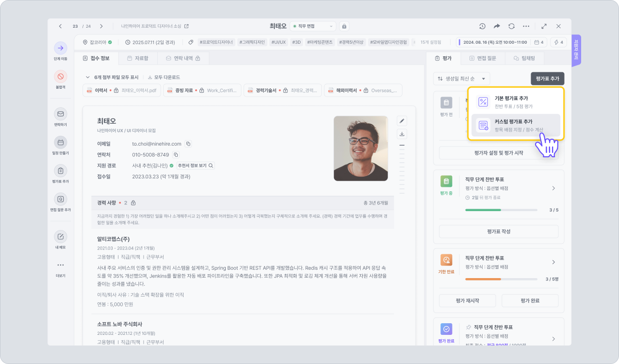This screenshot has height=364, width=619.
Task: Collapse 6개 첨부 파일 모두 표시 expander
Action: pyautogui.click(x=88, y=77)
